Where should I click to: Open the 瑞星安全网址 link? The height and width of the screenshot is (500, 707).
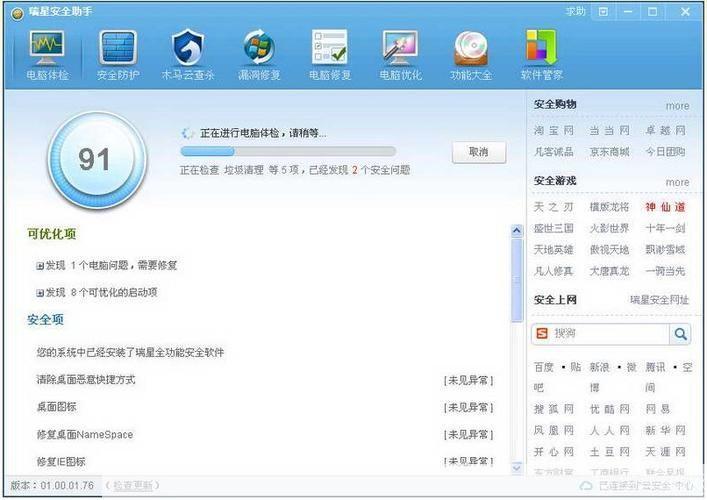659,300
